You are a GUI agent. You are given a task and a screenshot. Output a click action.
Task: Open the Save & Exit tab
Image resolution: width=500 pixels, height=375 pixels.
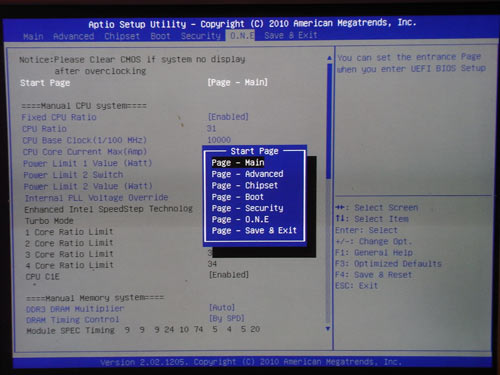[x=291, y=35]
